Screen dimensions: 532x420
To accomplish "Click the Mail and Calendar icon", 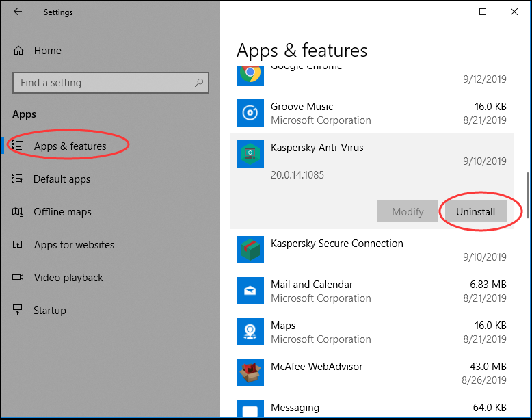I will [x=250, y=291].
